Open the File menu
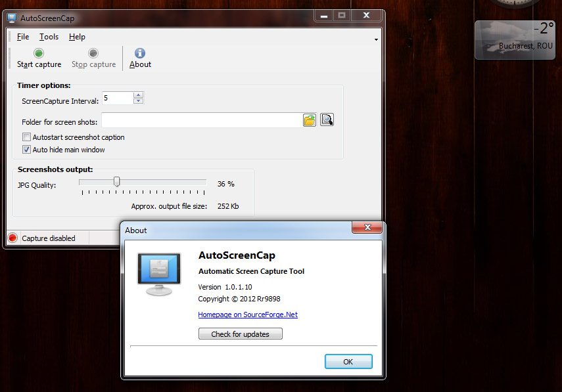 click(x=23, y=37)
